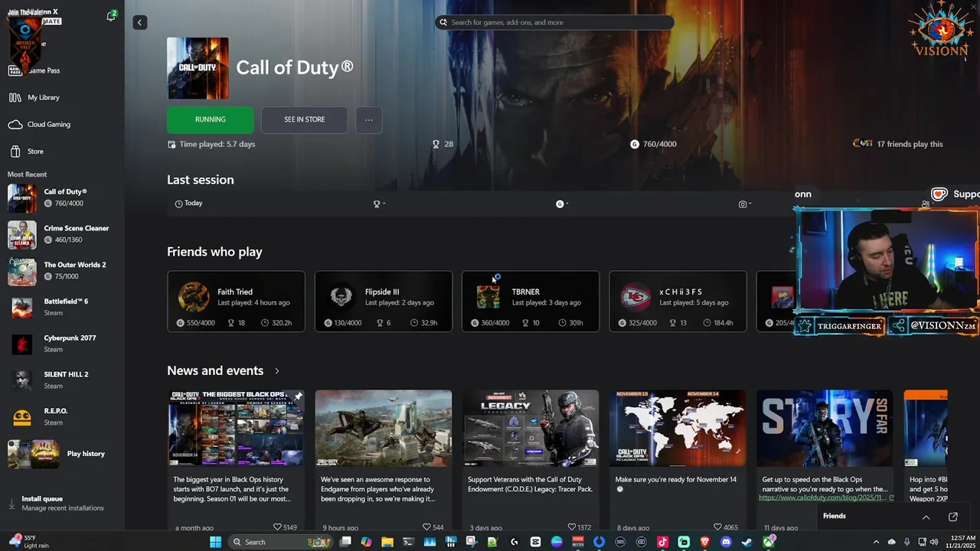The height and width of the screenshot is (551, 980).
Task: Open CapCut from the taskbar
Action: tap(535, 542)
